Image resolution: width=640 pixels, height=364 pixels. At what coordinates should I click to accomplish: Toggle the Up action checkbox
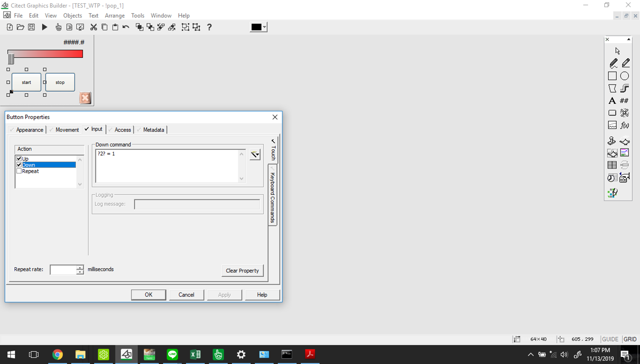pos(19,159)
